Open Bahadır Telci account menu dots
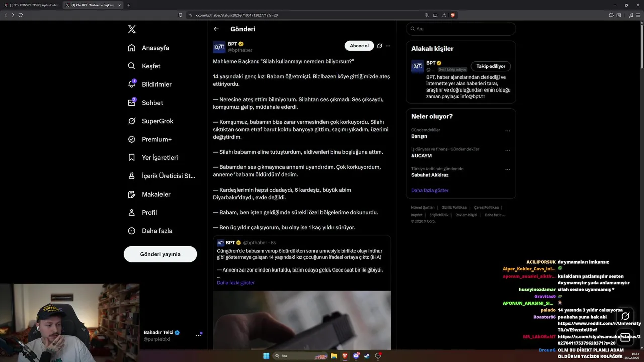 pyautogui.click(x=198, y=335)
